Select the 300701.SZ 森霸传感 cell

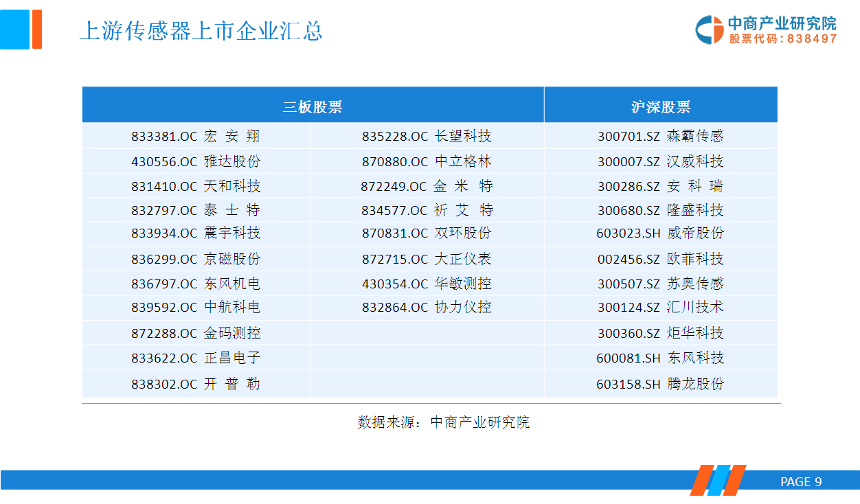click(x=660, y=136)
